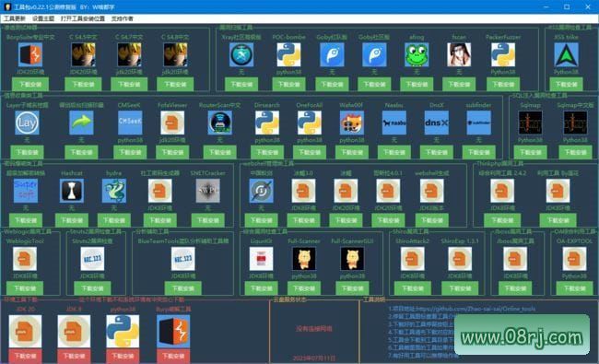The image size is (599, 364).
Task: Click the BlueTeamTools icon
Action: point(183,259)
